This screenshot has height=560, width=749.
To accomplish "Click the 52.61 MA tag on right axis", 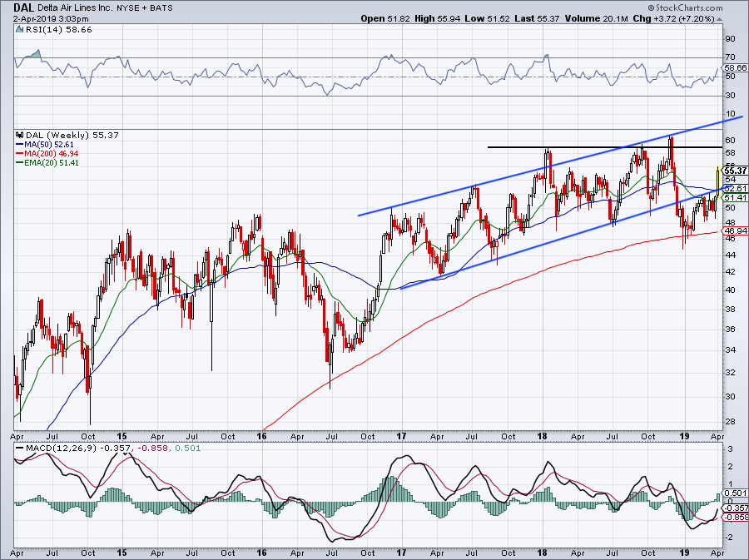I will pos(736,188).
